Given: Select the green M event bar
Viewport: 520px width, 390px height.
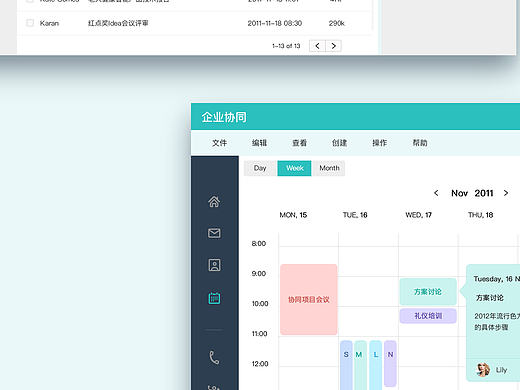Looking at the screenshot, I should (x=360, y=365).
